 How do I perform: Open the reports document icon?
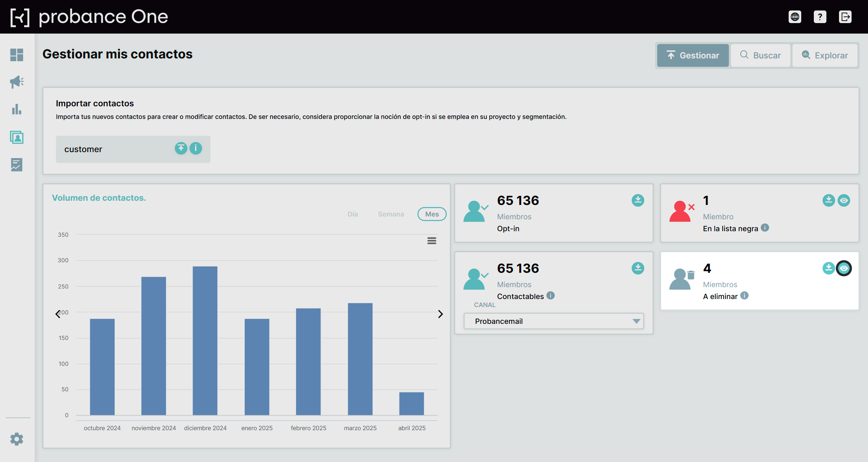[x=17, y=165]
